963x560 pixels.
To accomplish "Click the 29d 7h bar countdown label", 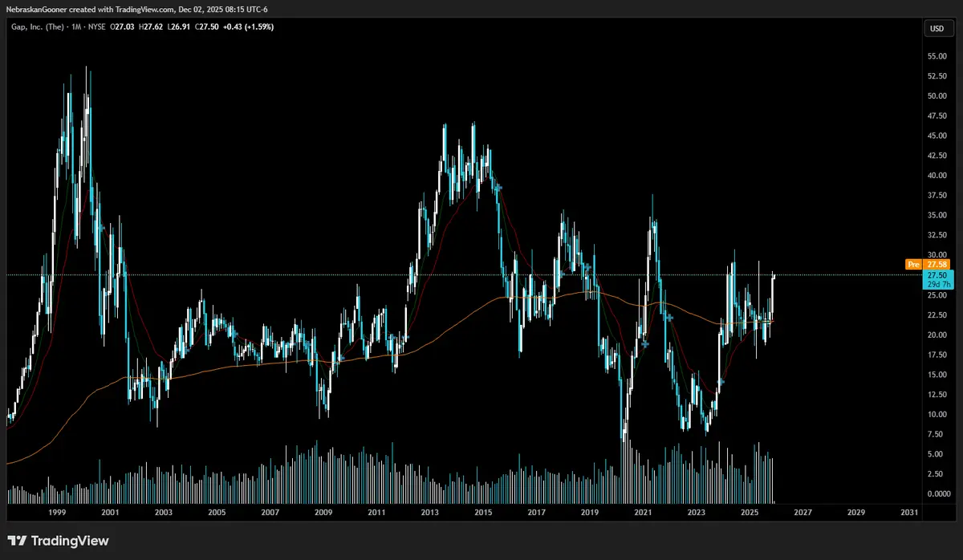I will [938, 284].
